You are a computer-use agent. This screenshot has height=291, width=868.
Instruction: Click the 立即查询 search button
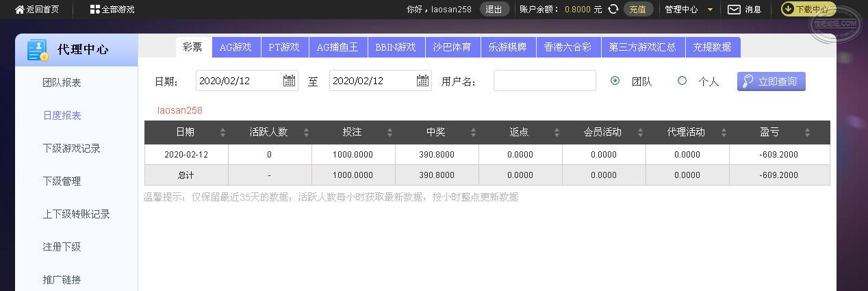pos(771,81)
